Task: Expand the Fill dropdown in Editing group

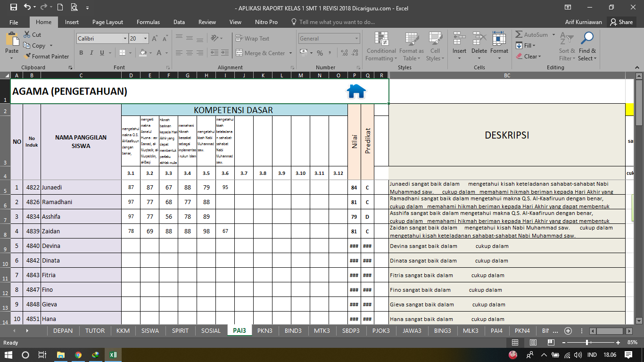Action: click(x=534, y=46)
